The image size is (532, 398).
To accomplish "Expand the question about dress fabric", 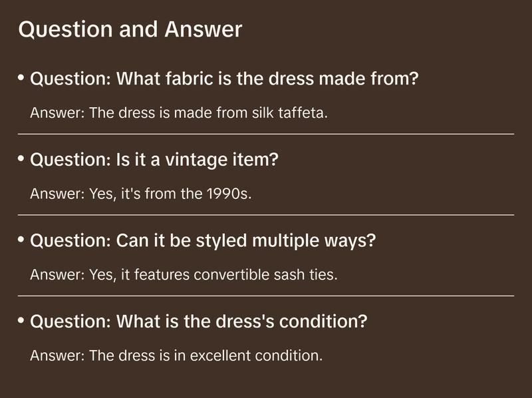I will point(224,79).
